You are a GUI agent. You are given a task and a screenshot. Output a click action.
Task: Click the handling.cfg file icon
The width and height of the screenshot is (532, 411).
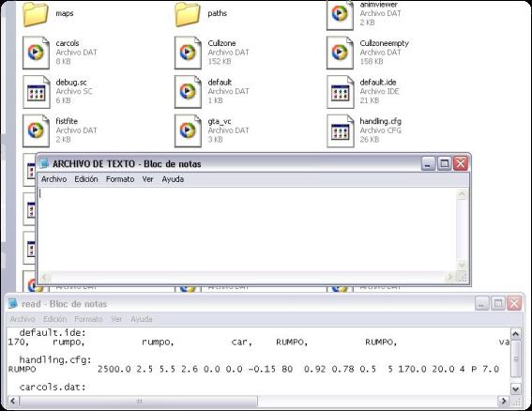[x=340, y=131]
